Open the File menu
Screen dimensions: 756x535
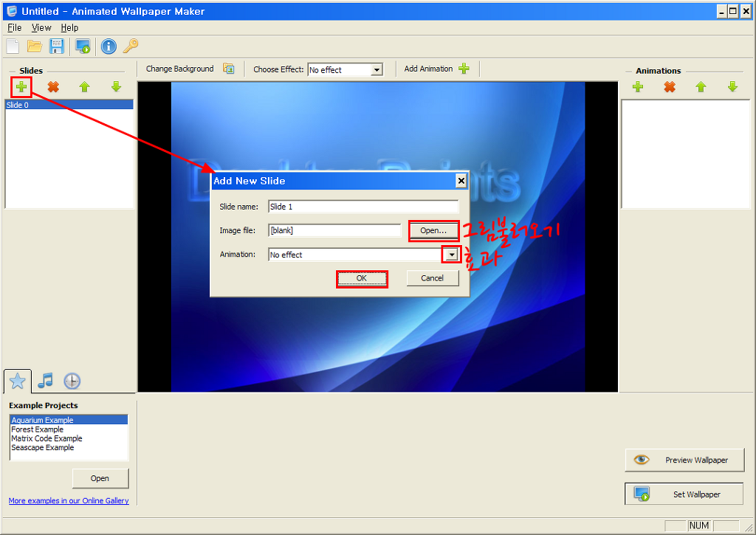point(15,27)
